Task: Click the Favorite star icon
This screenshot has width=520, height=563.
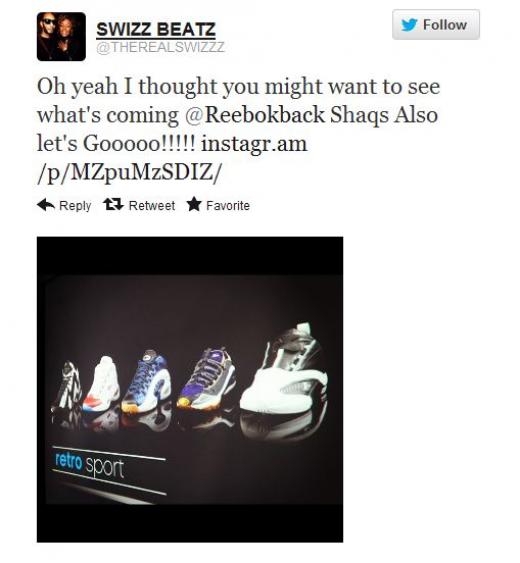Action: point(194,204)
